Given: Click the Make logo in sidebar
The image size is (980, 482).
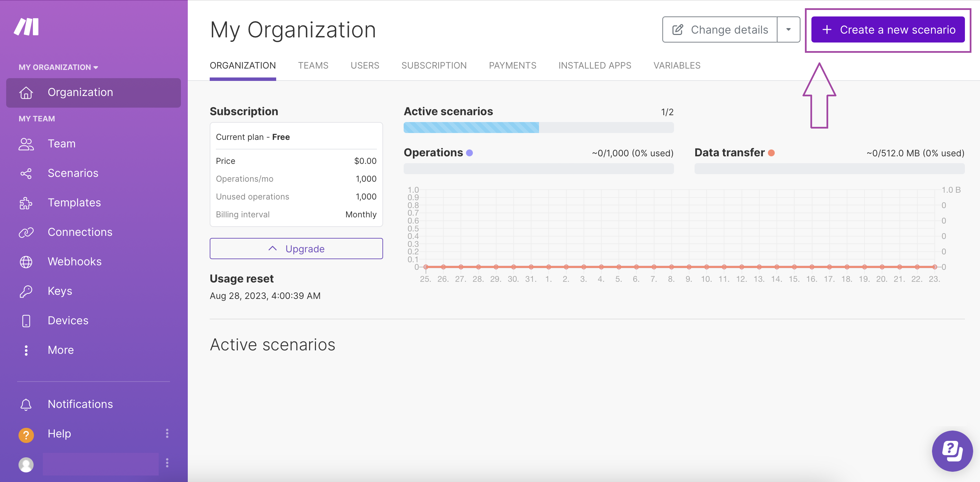Looking at the screenshot, I should coord(26,27).
